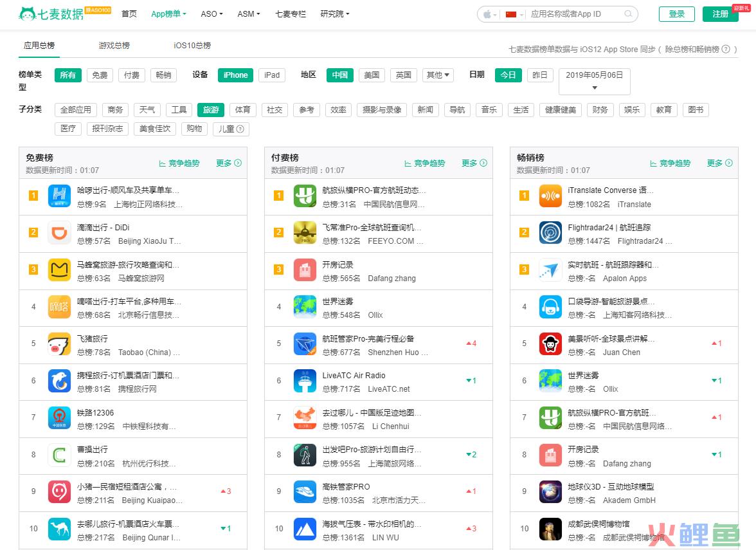Select the 付费 chart type filter
Image resolution: width=756 pixels, height=550 pixels.
(x=132, y=75)
